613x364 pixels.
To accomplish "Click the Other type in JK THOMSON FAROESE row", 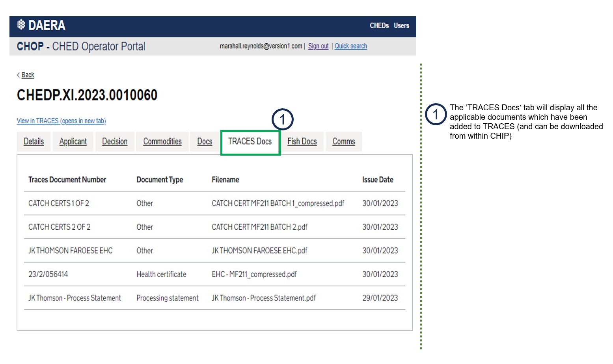I will coord(145,251).
